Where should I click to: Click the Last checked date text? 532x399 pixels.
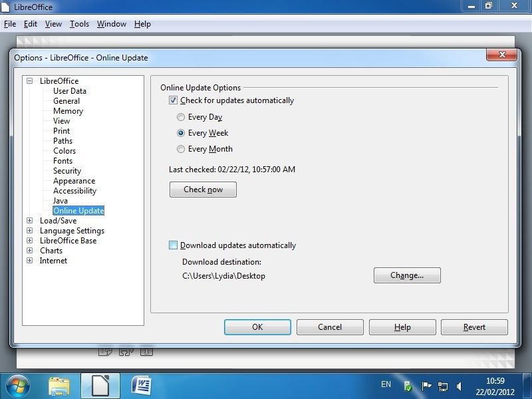tap(232, 170)
